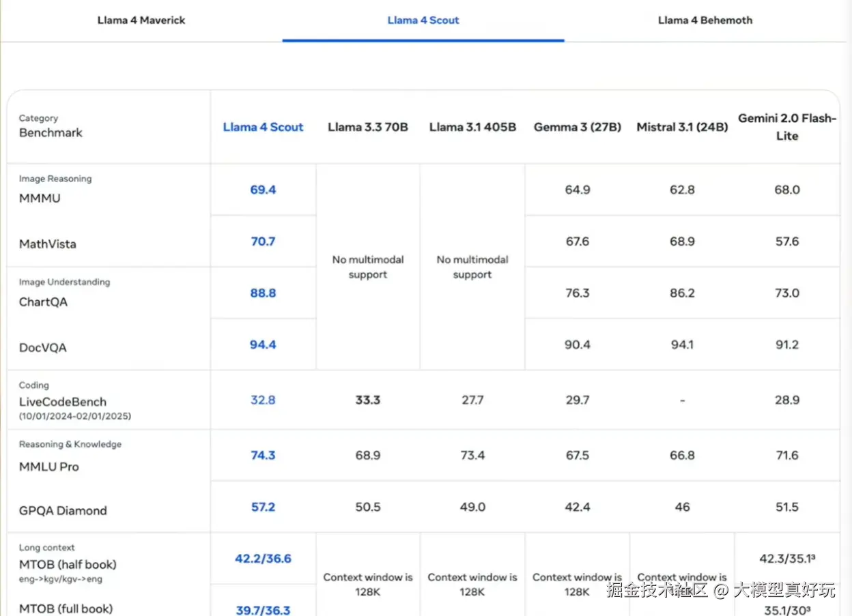Click the Gemini MMLU Pro value 71.6
Viewport: 852px width, 616px height.
tap(787, 456)
